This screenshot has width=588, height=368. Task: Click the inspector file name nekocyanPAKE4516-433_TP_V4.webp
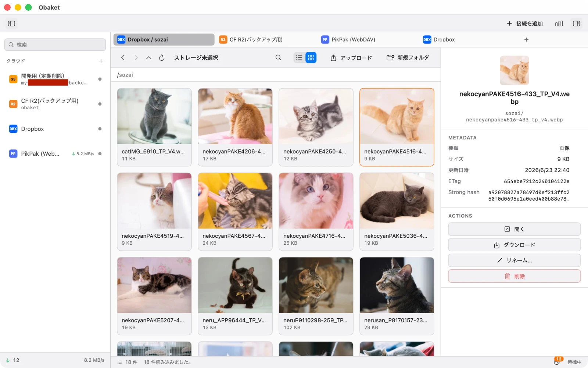tap(514, 98)
